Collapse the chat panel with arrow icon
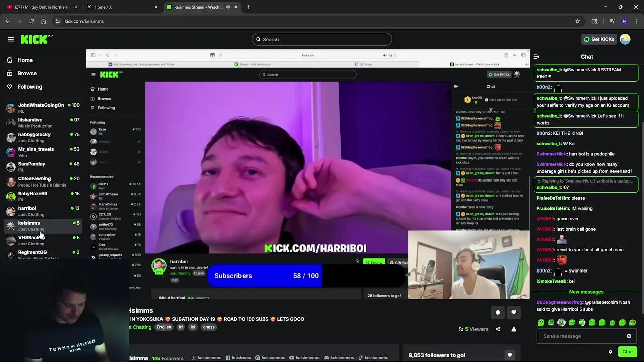Screen dimensions: 644x362 pos(536,57)
